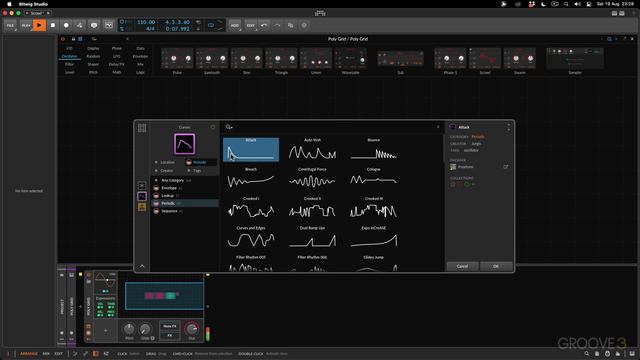The image size is (640, 360).
Task: Select the Shaper module category
Action: [x=93, y=64]
